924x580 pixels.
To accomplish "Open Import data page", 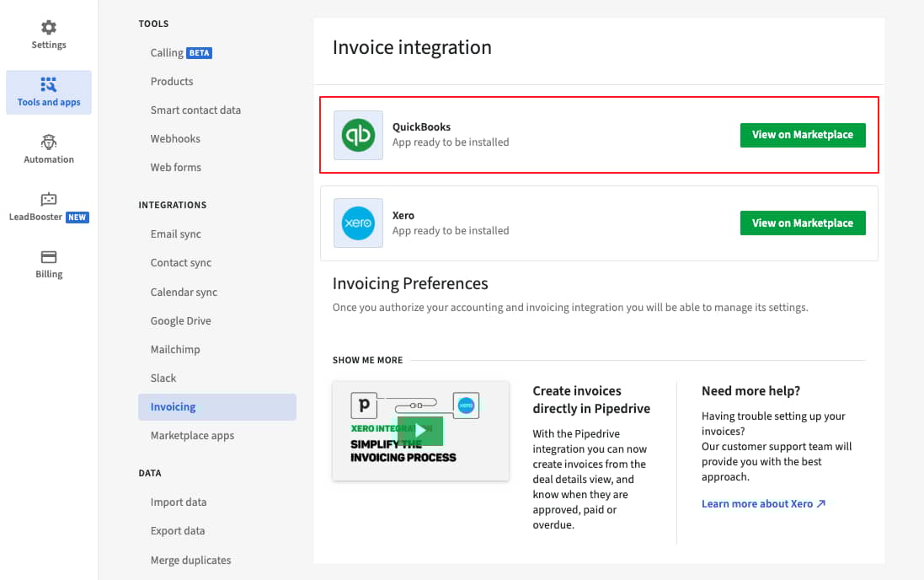I will click(178, 502).
